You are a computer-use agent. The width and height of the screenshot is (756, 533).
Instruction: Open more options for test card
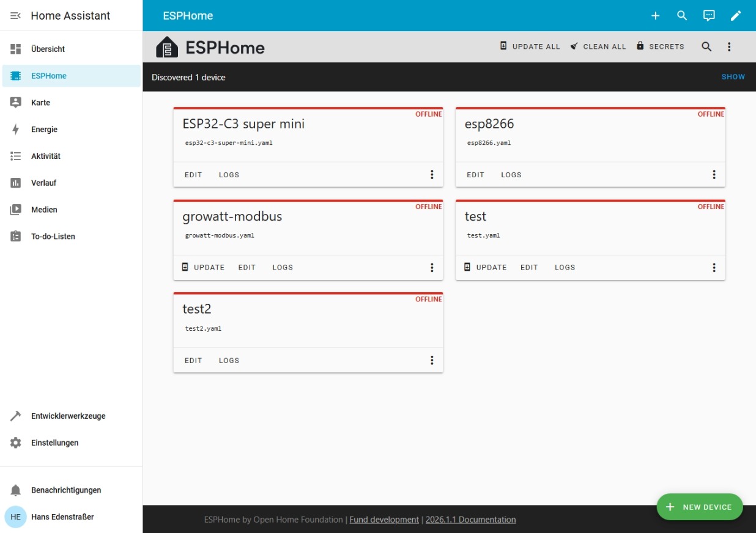714,268
